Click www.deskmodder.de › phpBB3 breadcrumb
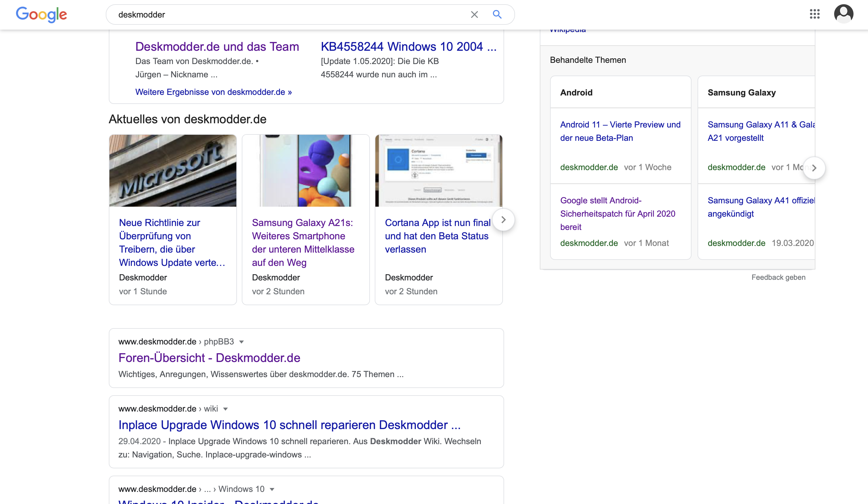 click(176, 342)
